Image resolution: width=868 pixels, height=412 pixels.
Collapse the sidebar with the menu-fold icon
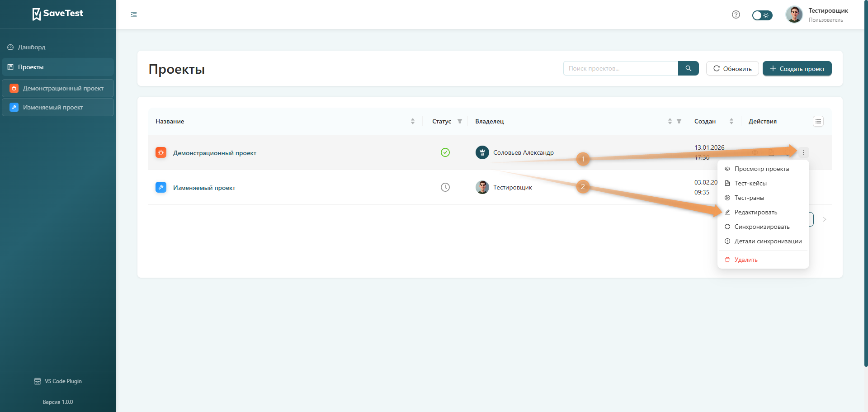click(x=134, y=14)
